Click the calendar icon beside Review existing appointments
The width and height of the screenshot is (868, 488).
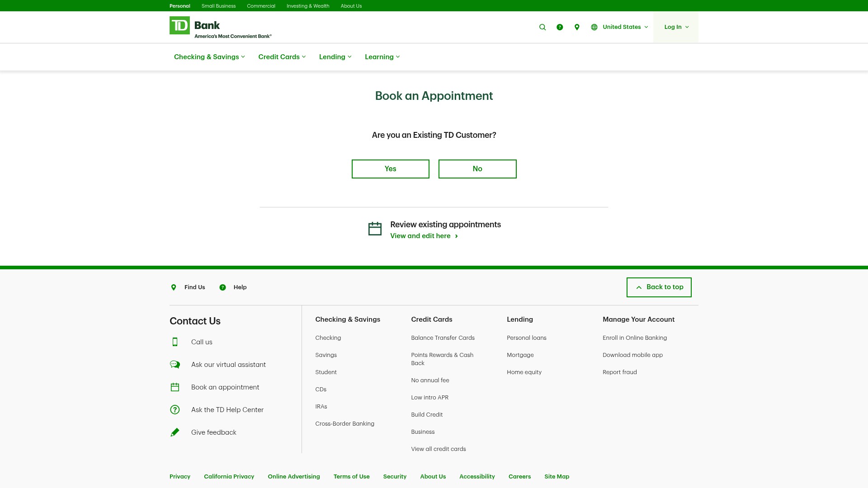(x=375, y=229)
